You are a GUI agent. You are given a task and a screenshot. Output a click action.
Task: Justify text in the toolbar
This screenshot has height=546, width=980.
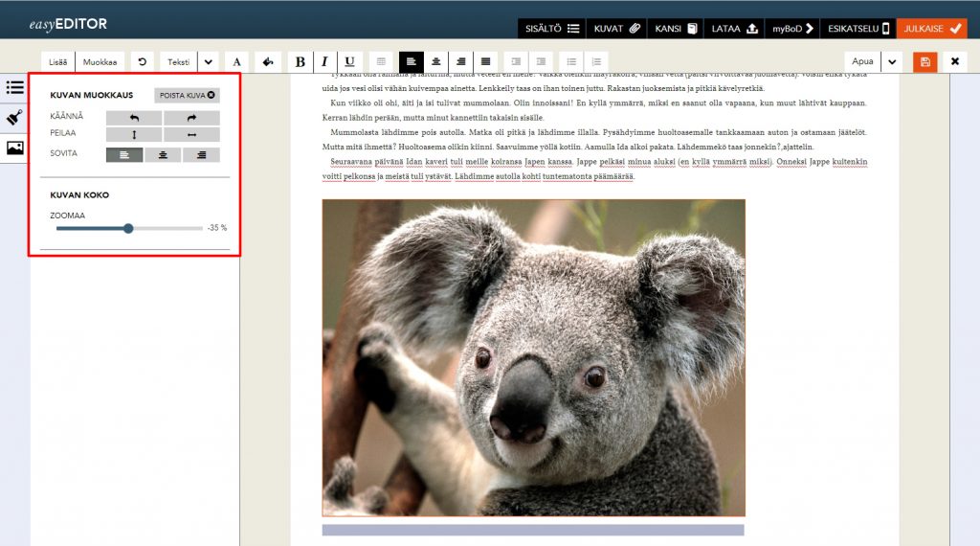(x=485, y=62)
